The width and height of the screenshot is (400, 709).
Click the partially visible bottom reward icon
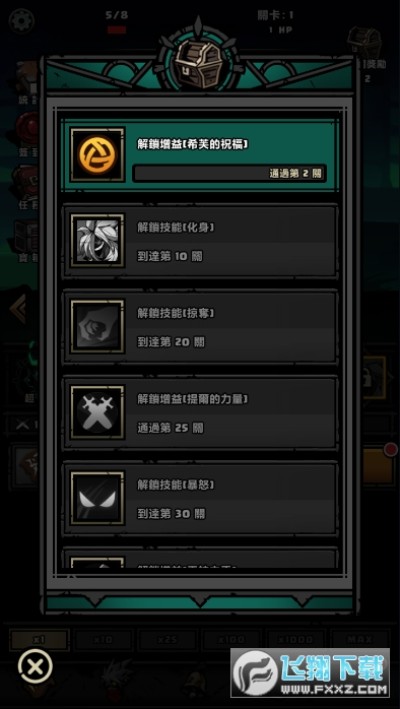pos(97,562)
